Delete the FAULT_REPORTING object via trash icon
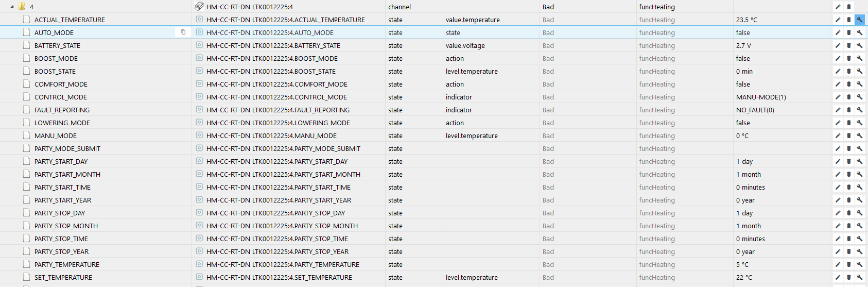Screen dimensions: 868x287 (848, 110)
